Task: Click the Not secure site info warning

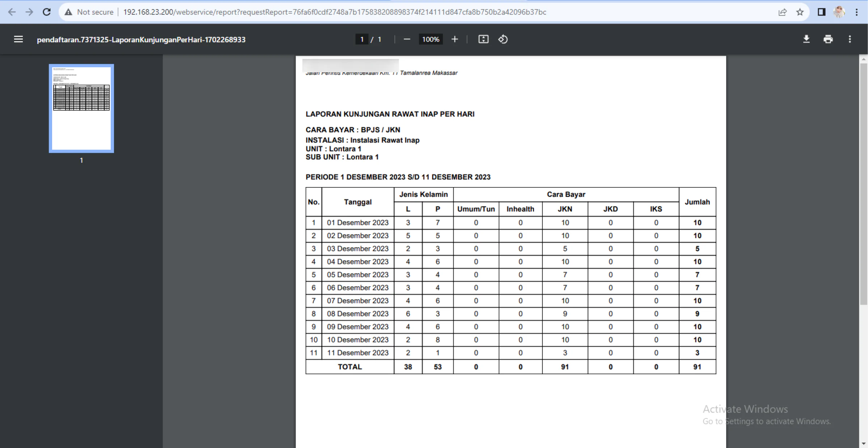Action: 89,12
